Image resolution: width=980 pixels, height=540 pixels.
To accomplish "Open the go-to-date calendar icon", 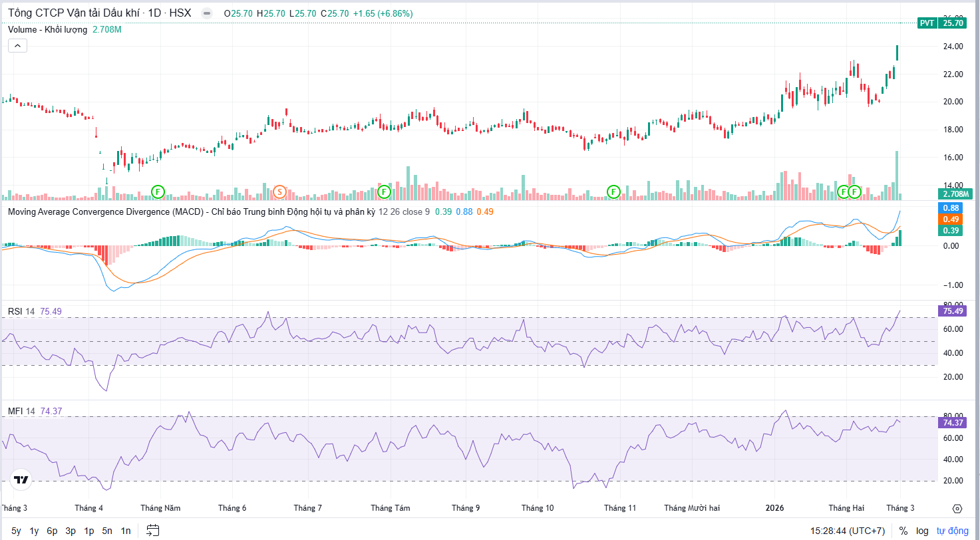I will click(153, 530).
